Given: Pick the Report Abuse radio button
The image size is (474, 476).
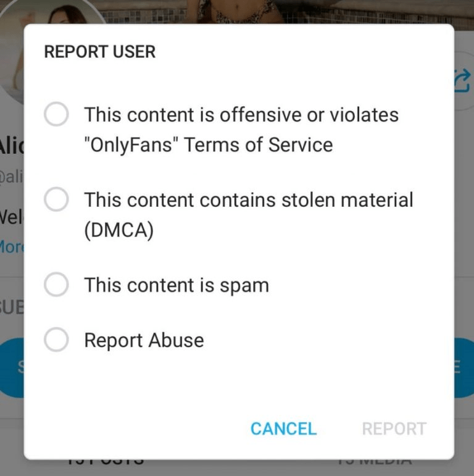Looking at the screenshot, I should pyautogui.click(x=56, y=340).
